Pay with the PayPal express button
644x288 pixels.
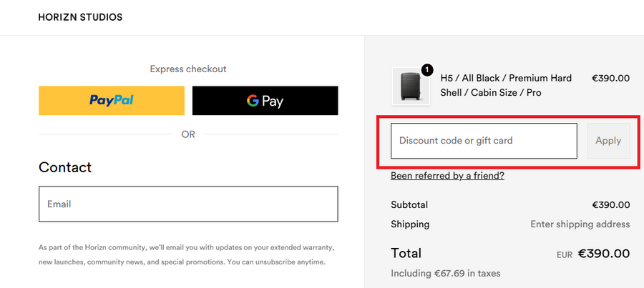click(111, 101)
